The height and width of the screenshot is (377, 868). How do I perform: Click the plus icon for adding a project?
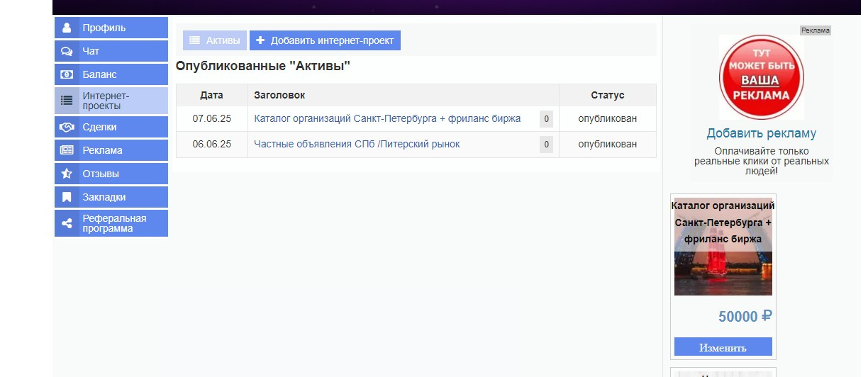point(260,41)
